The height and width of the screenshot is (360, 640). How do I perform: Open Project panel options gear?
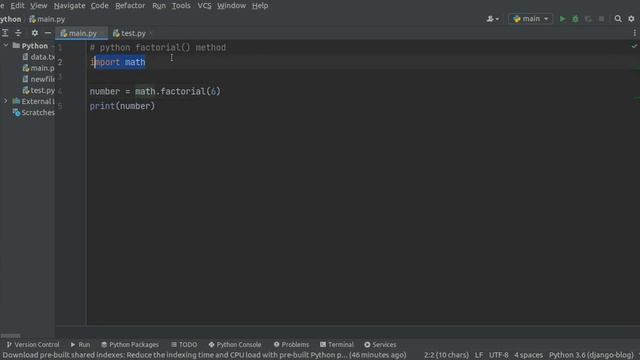[x=35, y=33]
